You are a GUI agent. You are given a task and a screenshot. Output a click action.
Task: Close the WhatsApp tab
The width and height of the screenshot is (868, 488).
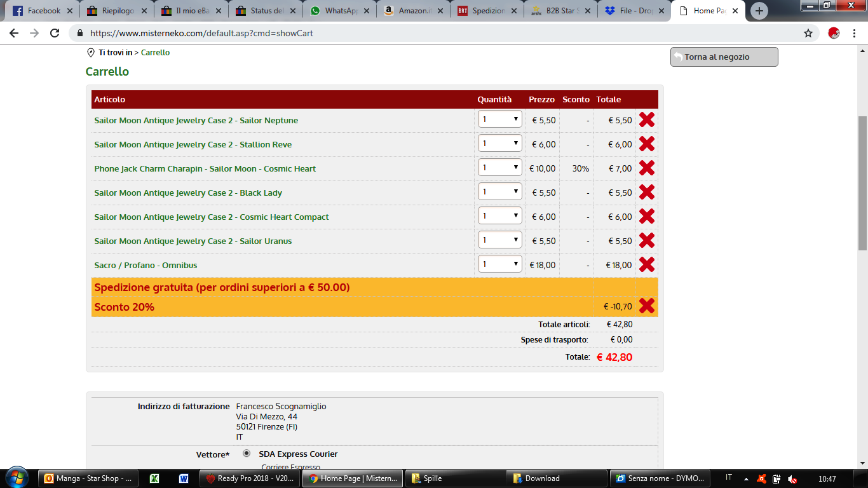[x=367, y=11]
